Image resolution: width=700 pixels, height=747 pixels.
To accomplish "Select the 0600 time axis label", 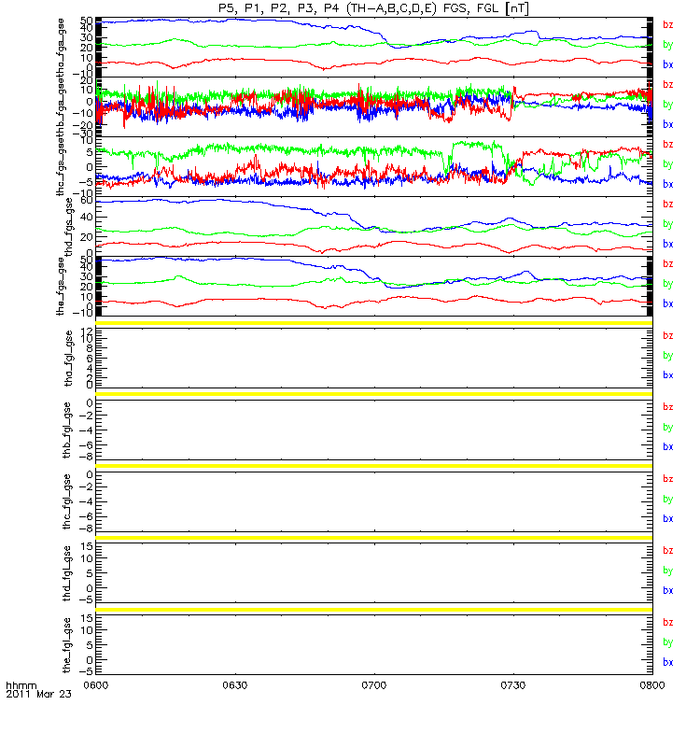I will click(x=96, y=685).
